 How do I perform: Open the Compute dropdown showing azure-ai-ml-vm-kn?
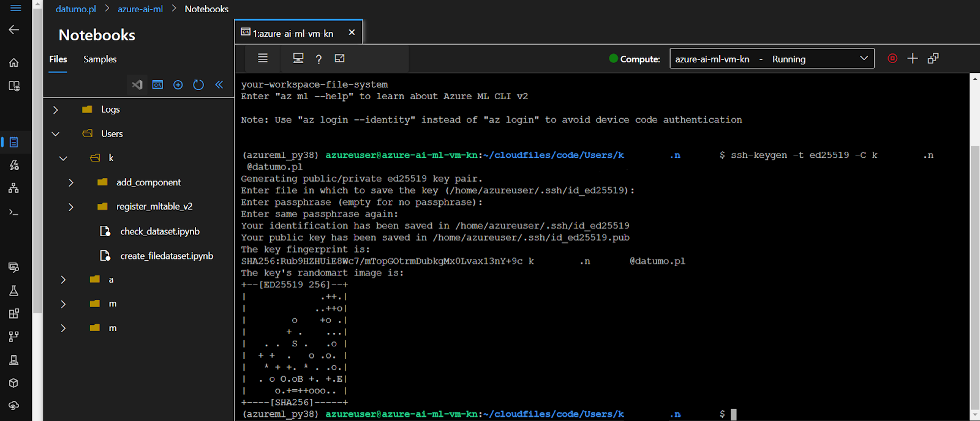772,59
